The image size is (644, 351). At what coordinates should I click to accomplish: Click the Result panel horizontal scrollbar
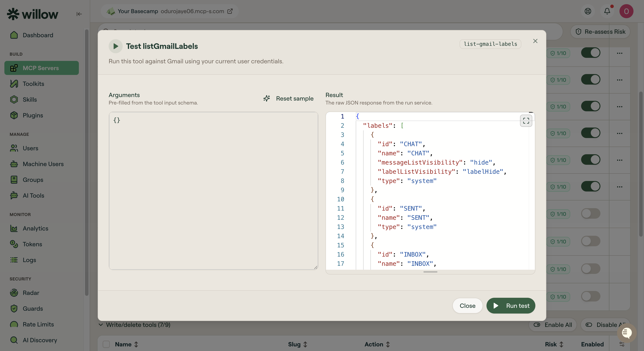coord(430,272)
